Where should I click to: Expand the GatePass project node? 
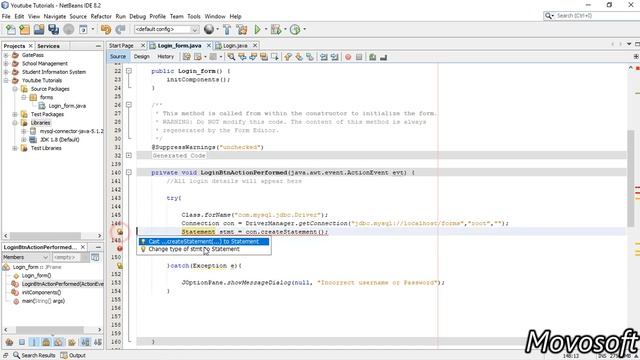pos(6,55)
